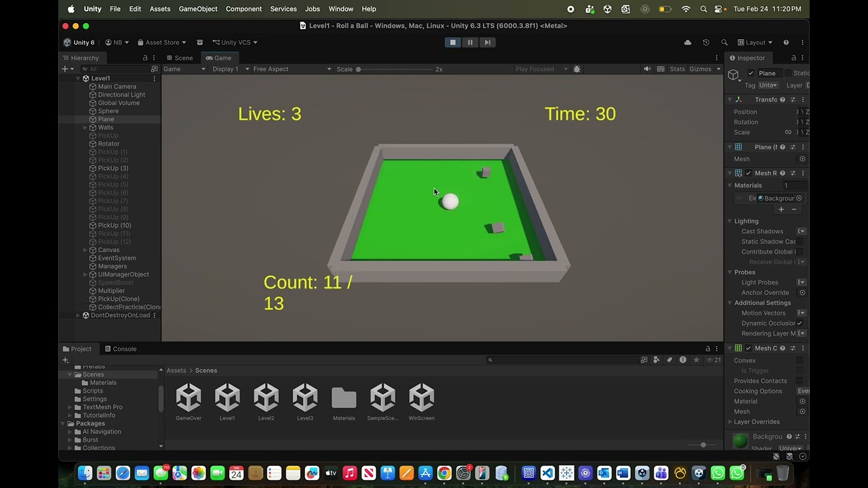Screen dimensions: 868x488
Task: Toggle Mesh Renderer enabled checkbox
Action: tap(748, 173)
